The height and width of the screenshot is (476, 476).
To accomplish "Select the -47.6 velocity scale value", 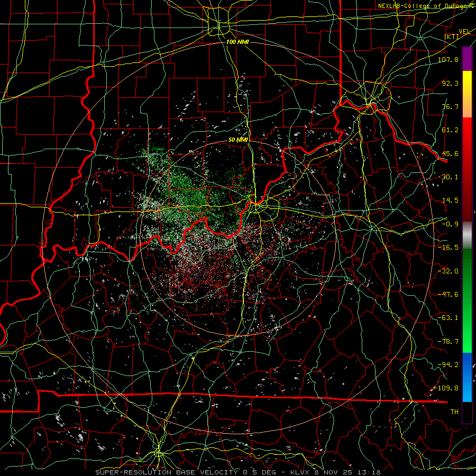I will tap(448, 295).
